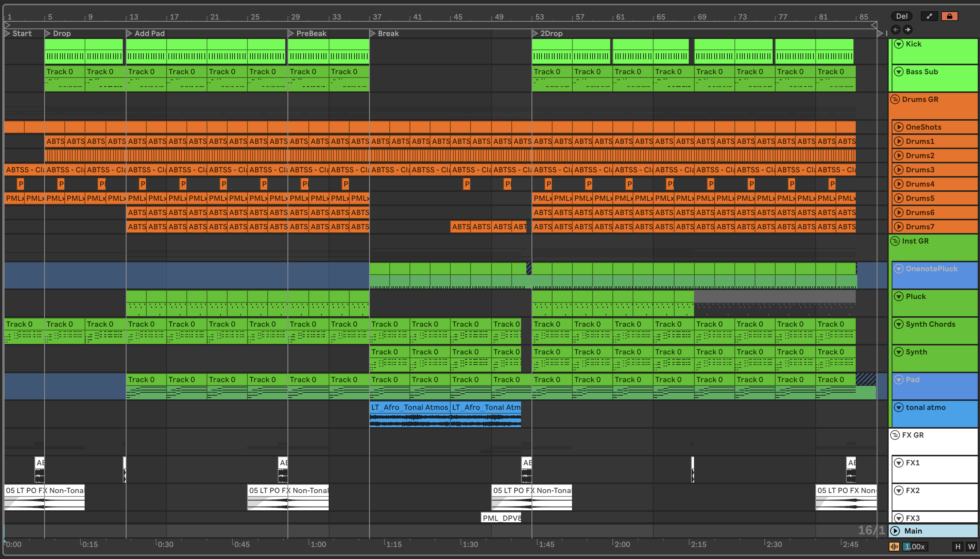Click the W optimize width button

(x=971, y=546)
